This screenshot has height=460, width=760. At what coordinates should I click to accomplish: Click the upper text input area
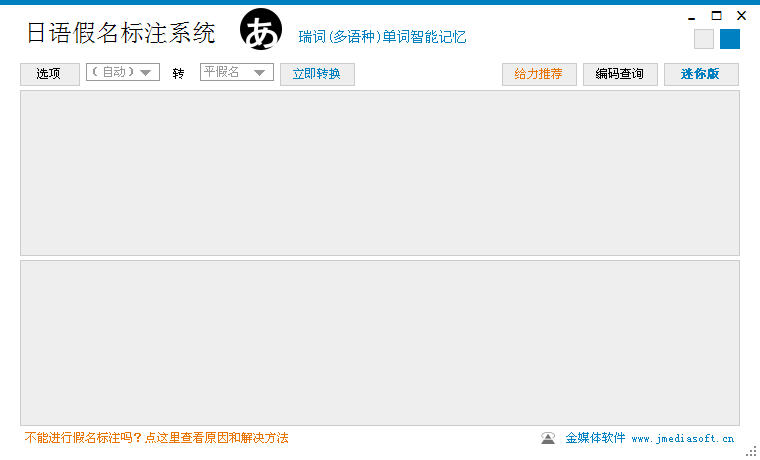[380, 173]
